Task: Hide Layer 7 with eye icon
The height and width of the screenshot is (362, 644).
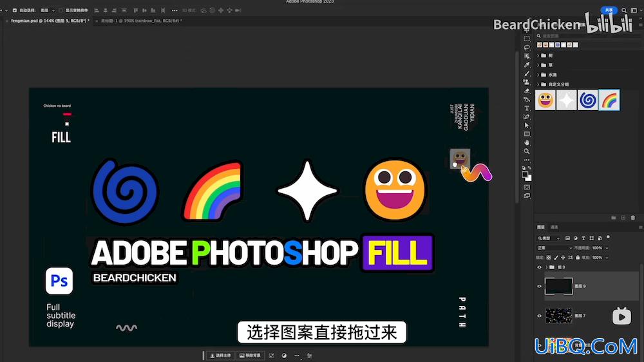Action: click(539, 316)
